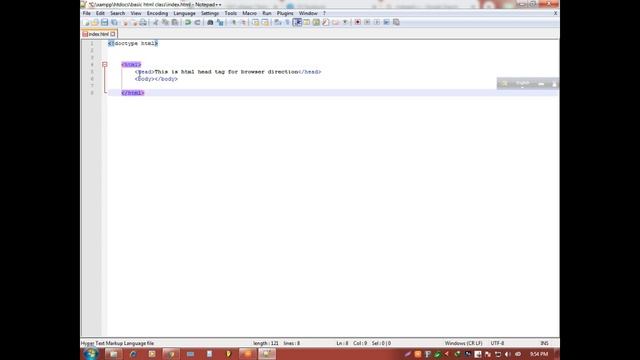Click the volume speaker tray icon
Image resolution: width=640 pixels, height=360 pixels.
507,354
